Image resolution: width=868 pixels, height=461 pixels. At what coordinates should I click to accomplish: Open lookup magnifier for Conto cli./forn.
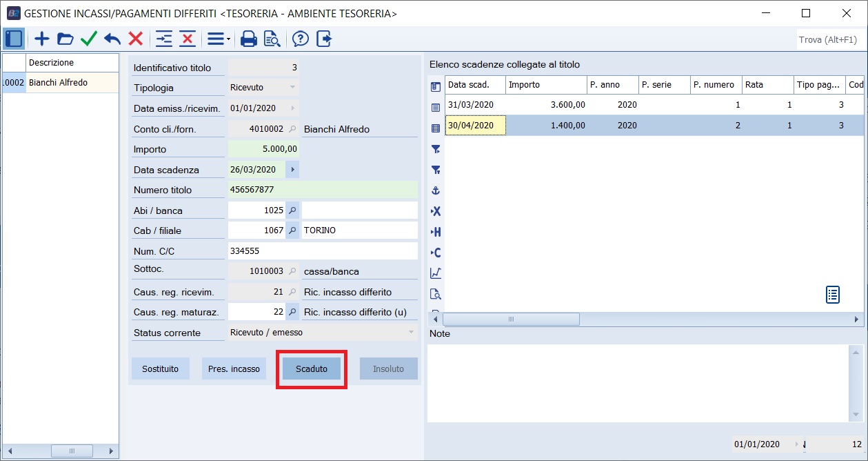(x=292, y=129)
